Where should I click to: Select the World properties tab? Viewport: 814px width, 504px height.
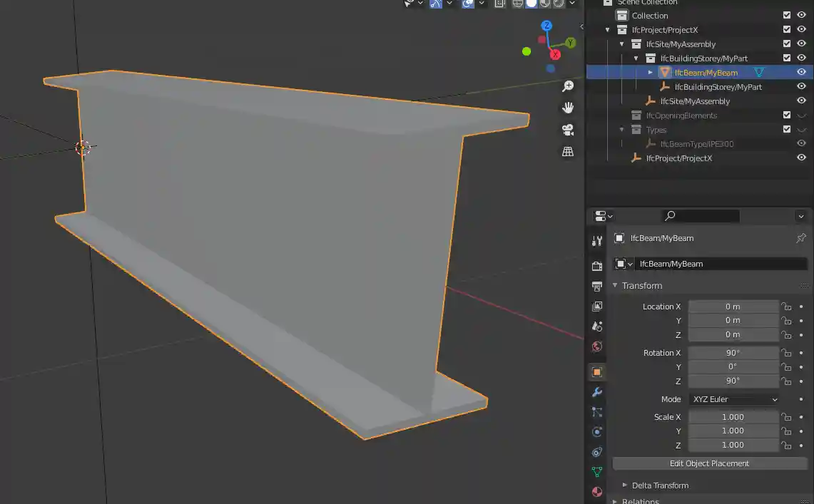coord(596,346)
